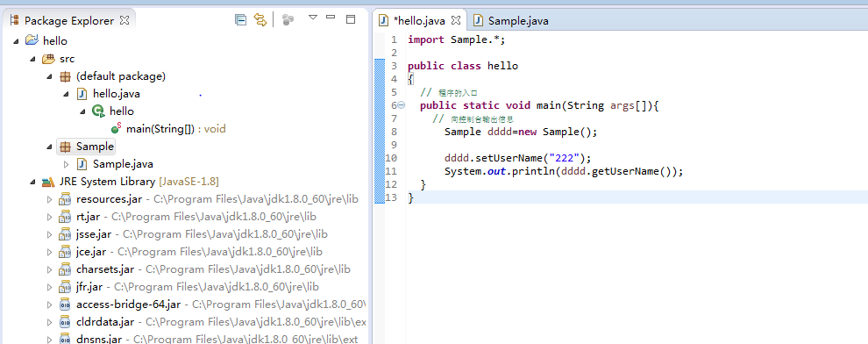Image resolution: width=868 pixels, height=344 pixels.
Task: Click the cldrdata.jar jar icon
Action: [66, 322]
